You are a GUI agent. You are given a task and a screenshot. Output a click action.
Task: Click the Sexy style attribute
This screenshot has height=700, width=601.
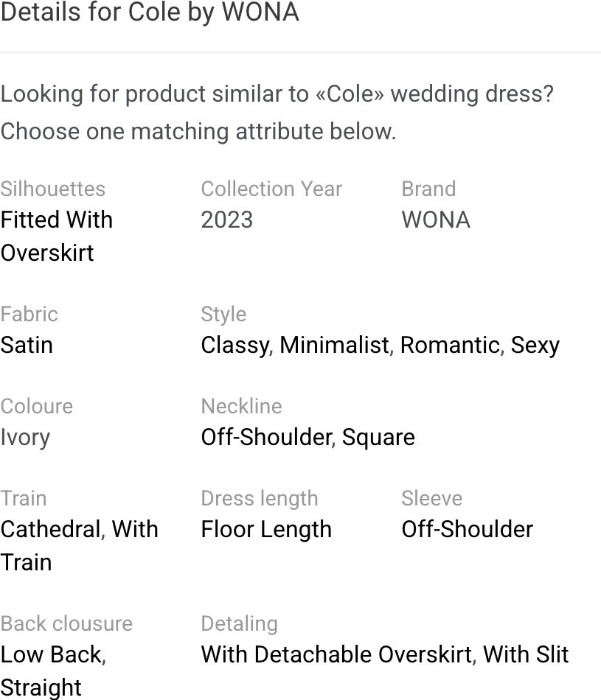tap(535, 346)
